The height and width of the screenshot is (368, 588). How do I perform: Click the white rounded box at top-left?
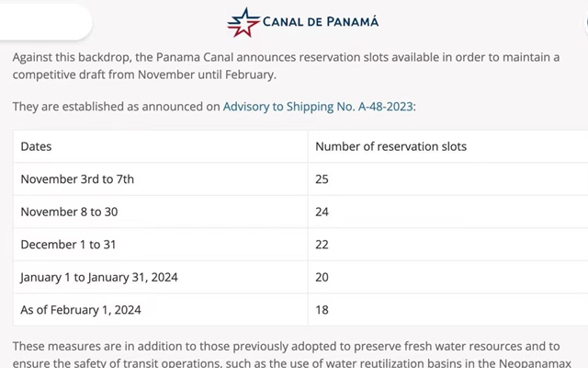(44, 21)
